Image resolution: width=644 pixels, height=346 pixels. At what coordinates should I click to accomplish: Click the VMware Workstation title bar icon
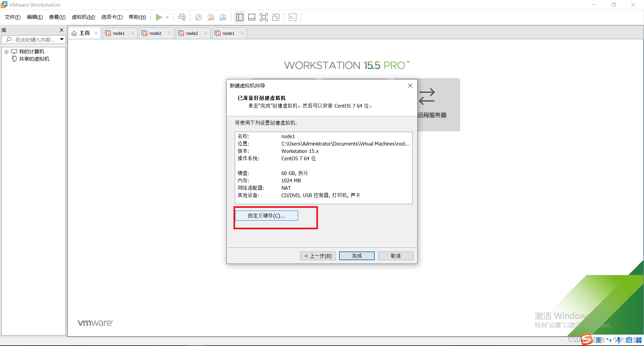[4, 5]
